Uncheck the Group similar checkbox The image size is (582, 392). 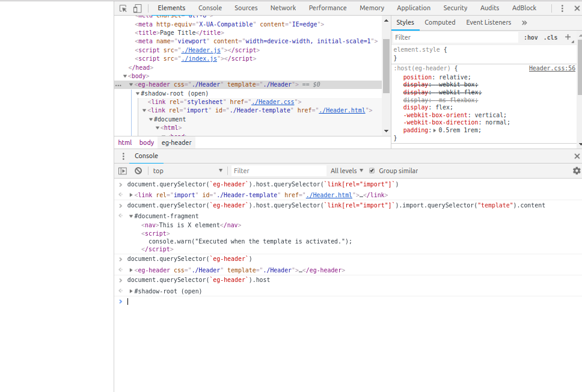click(x=372, y=171)
